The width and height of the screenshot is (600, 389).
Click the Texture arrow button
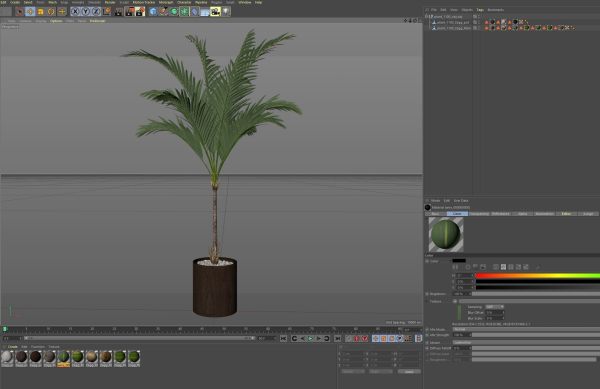click(x=455, y=301)
